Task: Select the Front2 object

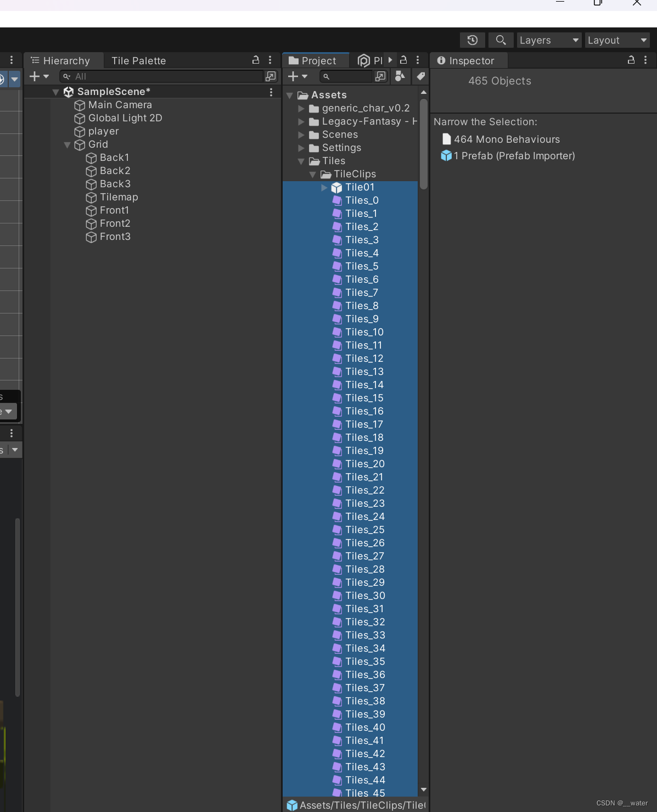Action: tap(115, 223)
